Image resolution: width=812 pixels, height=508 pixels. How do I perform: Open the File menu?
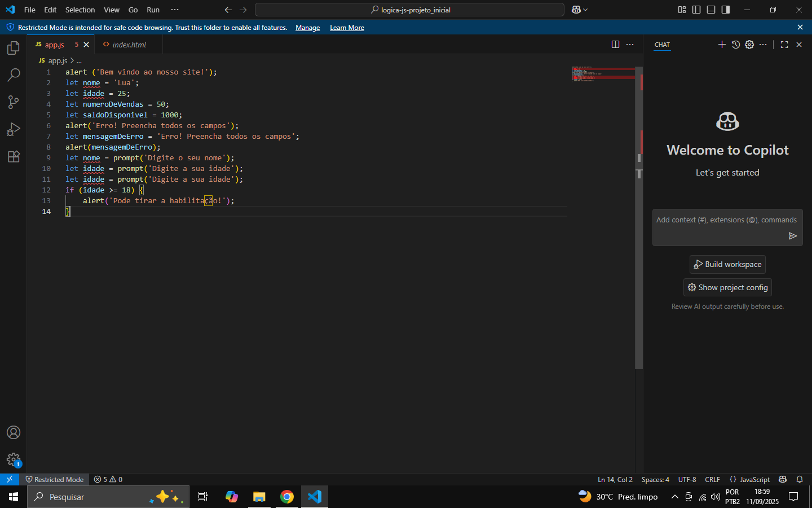click(x=30, y=10)
